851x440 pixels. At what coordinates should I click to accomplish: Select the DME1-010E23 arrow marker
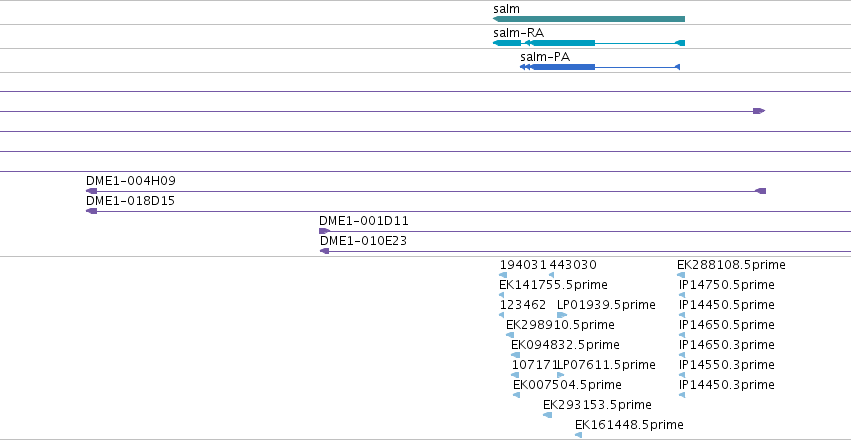(x=325, y=251)
